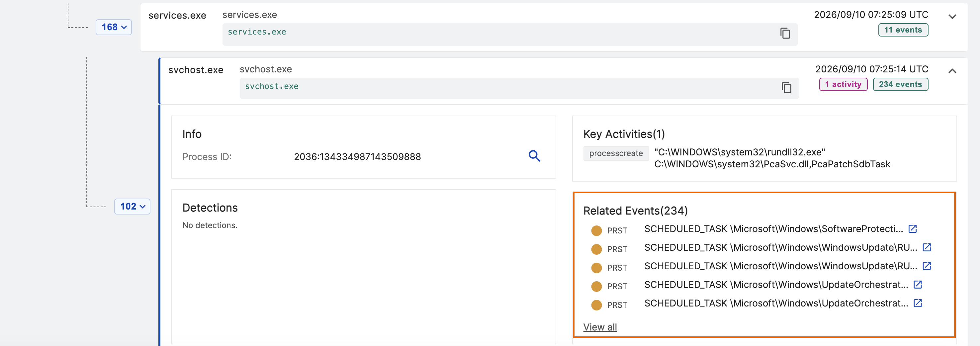The height and width of the screenshot is (346, 980).
Task: Select the SoftwareProtecti... scheduled task event
Action: 773,229
